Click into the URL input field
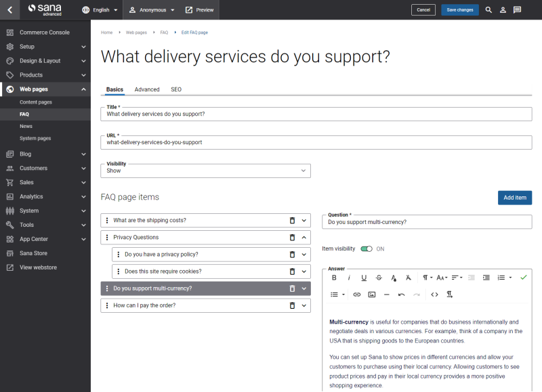 point(316,143)
